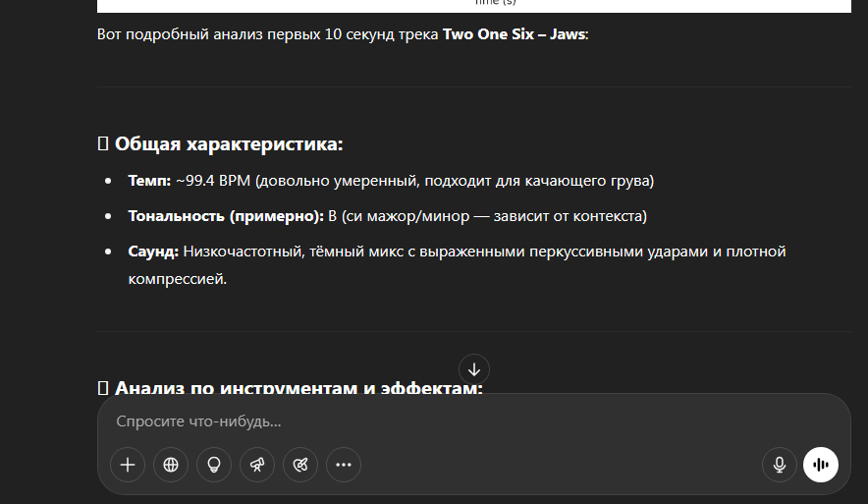Click the text 'B (си мажор/минор'

(x=399, y=216)
